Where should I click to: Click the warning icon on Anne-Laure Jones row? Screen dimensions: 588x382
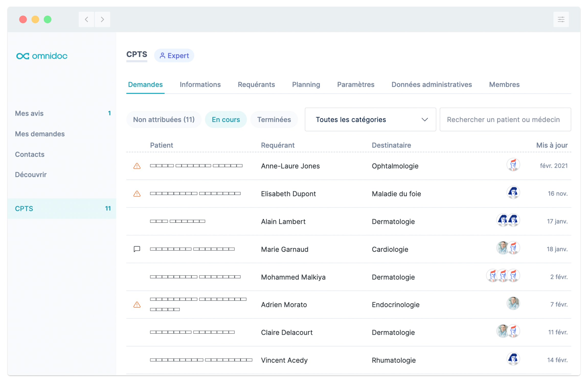coord(137,166)
